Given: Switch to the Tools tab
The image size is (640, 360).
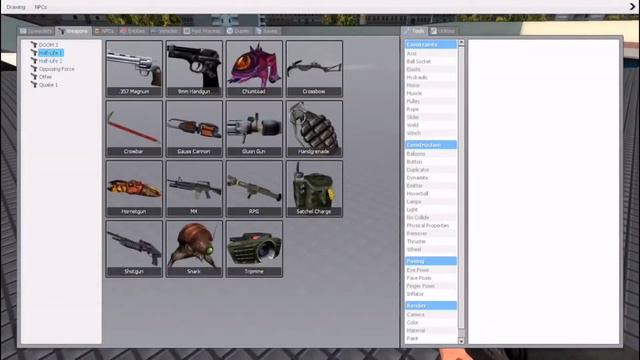Looking at the screenshot, I should click(x=415, y=31).
